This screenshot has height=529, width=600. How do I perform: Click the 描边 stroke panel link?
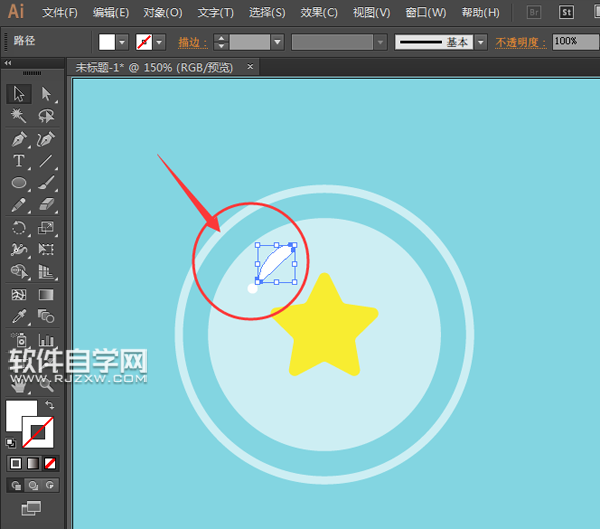click(x=192, y=42)
